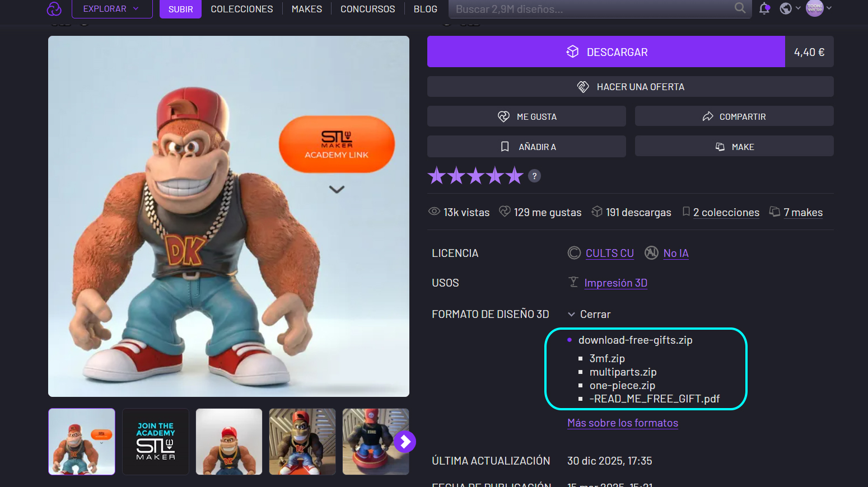Image resolution: width=868 pixels, height=487 pixels.
Task: Click the handshake icon in offer button
Action: click(x=583, y=87)
